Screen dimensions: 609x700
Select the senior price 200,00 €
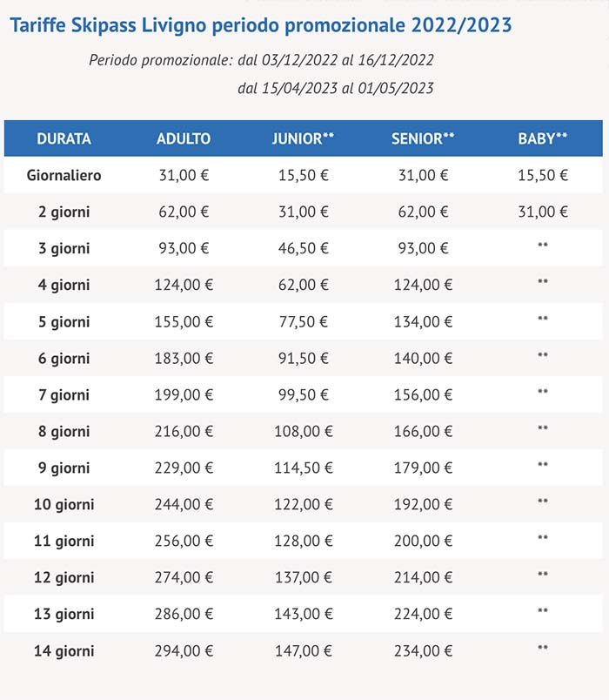[423, 541]
